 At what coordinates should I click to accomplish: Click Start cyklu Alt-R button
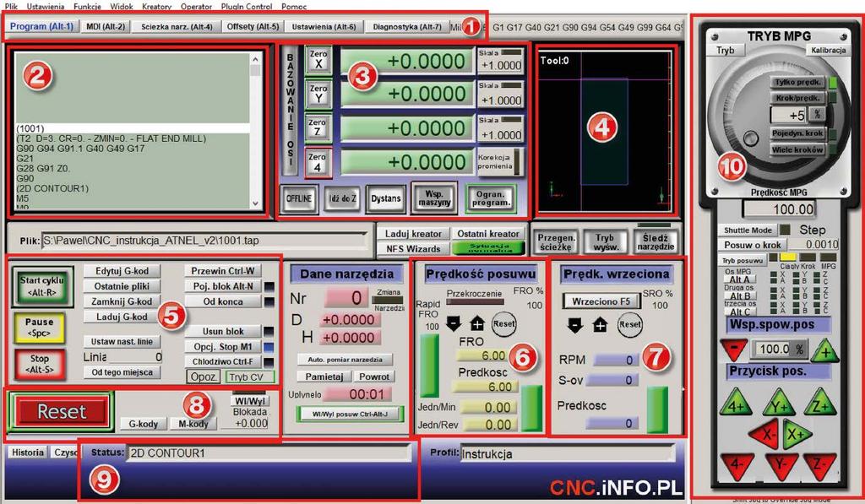coord(42,287)
